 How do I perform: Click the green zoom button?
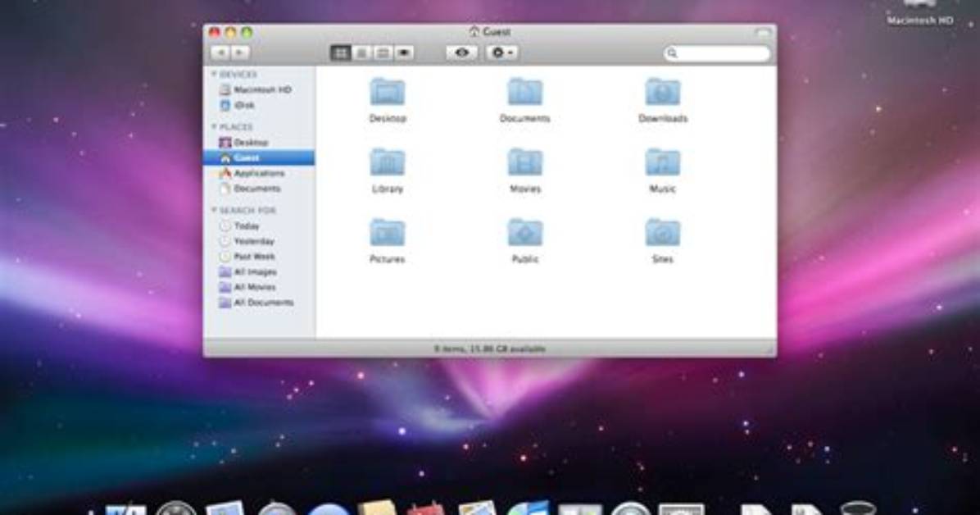[x=247, y=32]
